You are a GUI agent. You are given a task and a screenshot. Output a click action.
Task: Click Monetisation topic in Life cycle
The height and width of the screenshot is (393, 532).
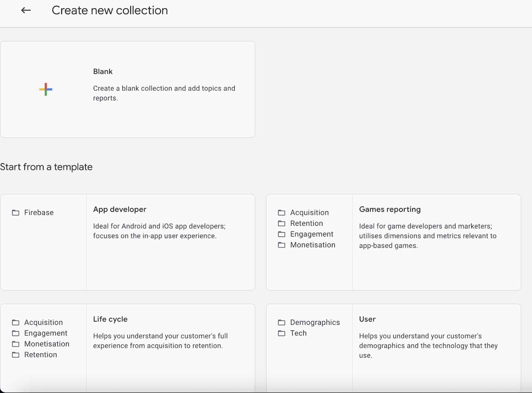47,344
